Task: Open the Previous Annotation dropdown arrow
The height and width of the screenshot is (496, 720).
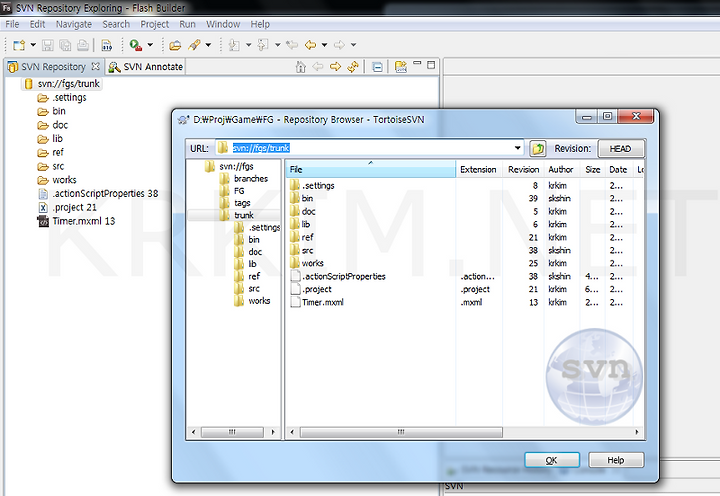Action: click(277, 45)
